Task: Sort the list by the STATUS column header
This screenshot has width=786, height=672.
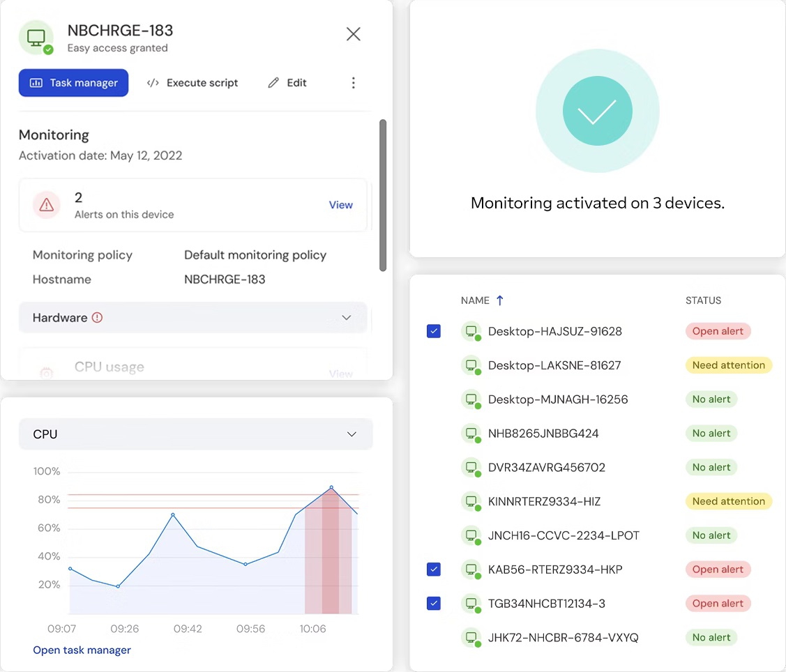Action: coord(703,300)
